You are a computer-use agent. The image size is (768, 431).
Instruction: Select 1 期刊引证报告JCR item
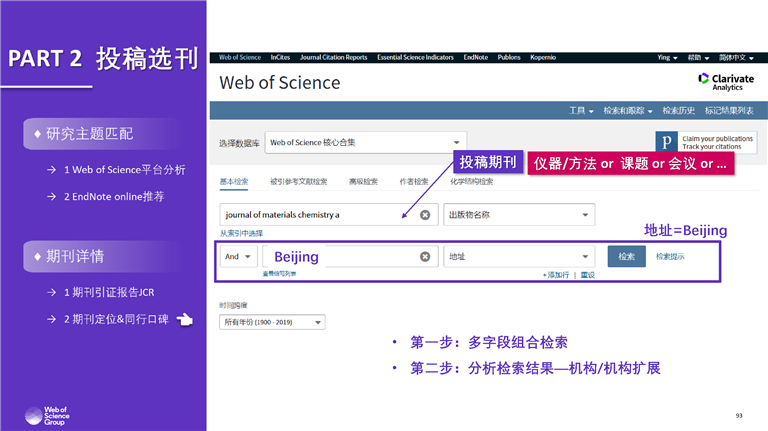click(109, 292)
